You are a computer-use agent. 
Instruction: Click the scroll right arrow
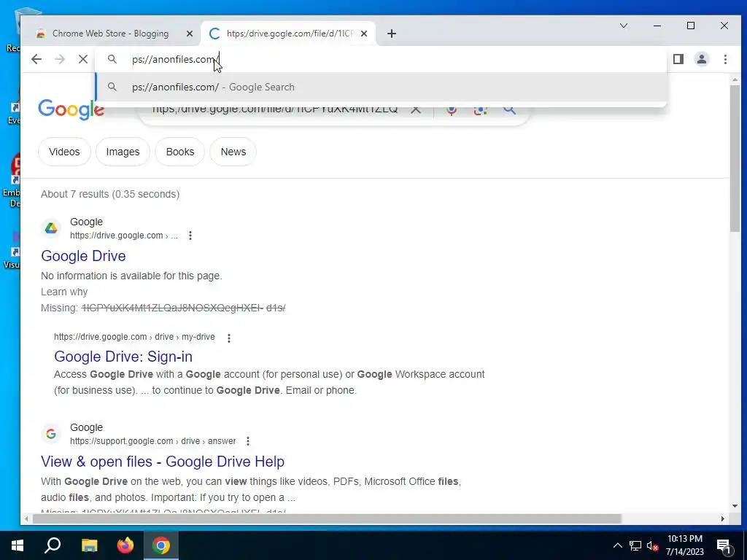tap(723, 518)
